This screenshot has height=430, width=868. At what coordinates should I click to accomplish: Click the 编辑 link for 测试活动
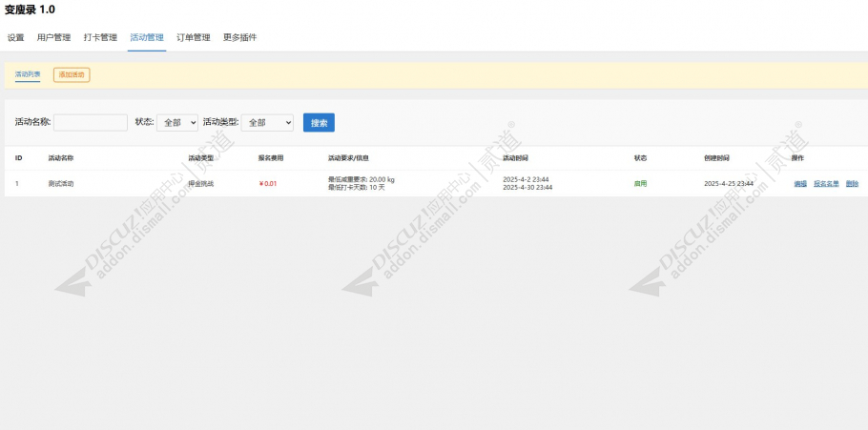pos(800,184)
